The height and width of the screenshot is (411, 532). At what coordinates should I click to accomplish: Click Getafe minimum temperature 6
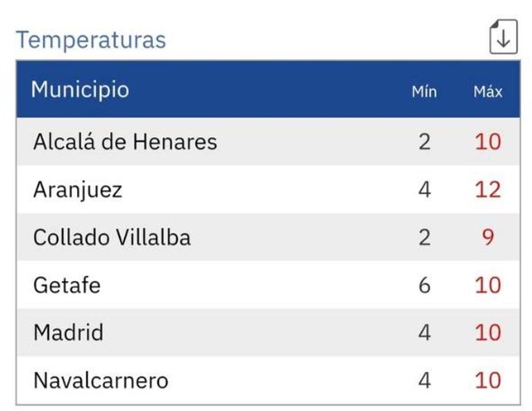[424, 285]
